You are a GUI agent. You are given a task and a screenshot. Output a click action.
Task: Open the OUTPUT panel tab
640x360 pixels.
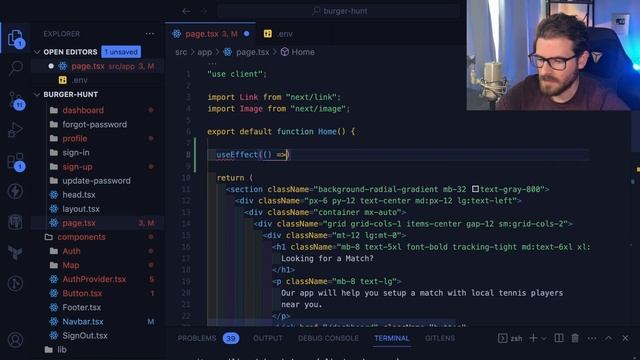[267, 338]
